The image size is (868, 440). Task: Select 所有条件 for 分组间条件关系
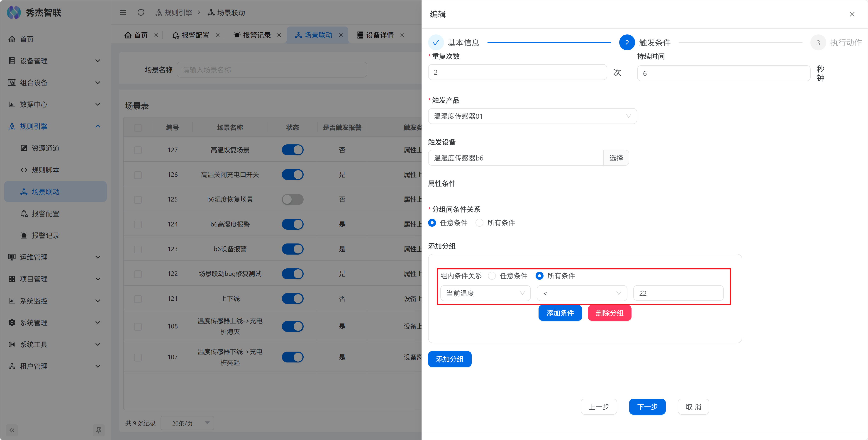(480, 223)
